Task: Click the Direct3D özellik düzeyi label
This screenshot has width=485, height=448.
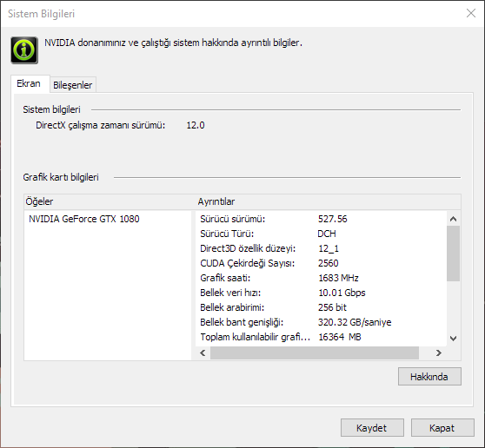Action: pyautogui.click(x=248, y=248)
